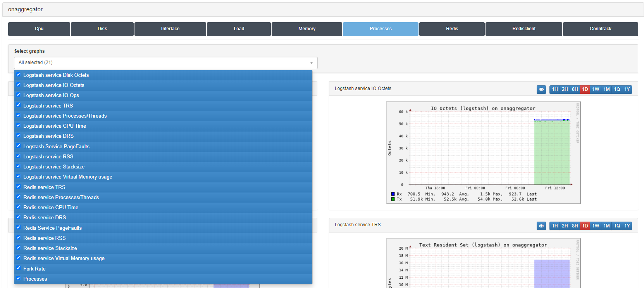
Task: Click the IO Octets logstash graph image
Action: (x=483, y=153)
